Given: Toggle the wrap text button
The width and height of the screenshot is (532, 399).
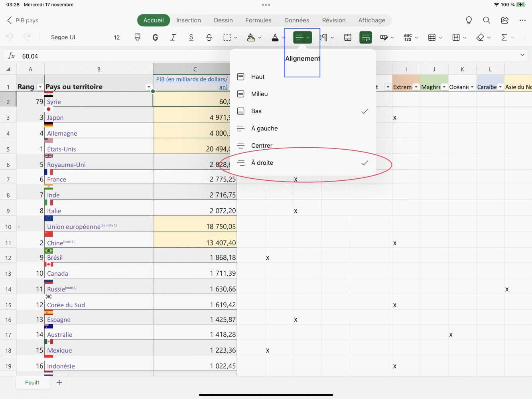Looking at the screenshot, I should point(365,38).
